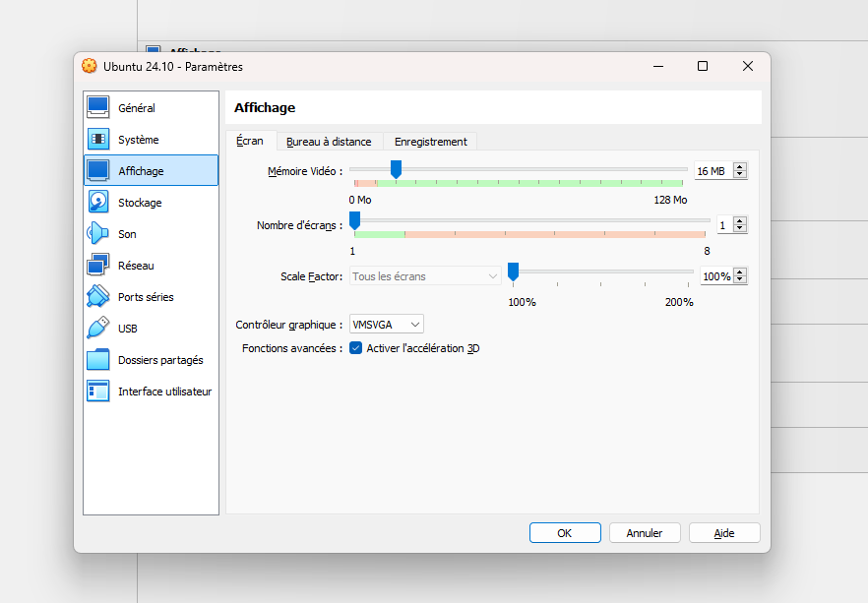Open the Interface utilisateur icon
Viewport: 868px width, 603px height.
coord(98,392)
